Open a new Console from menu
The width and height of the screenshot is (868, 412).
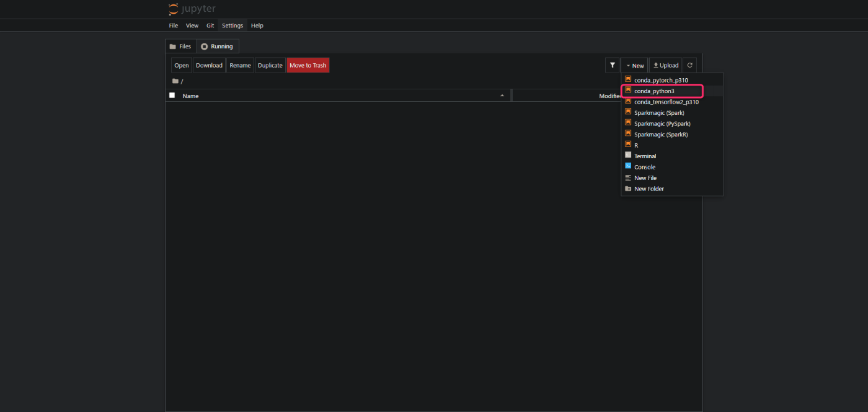tap(672, 167)
